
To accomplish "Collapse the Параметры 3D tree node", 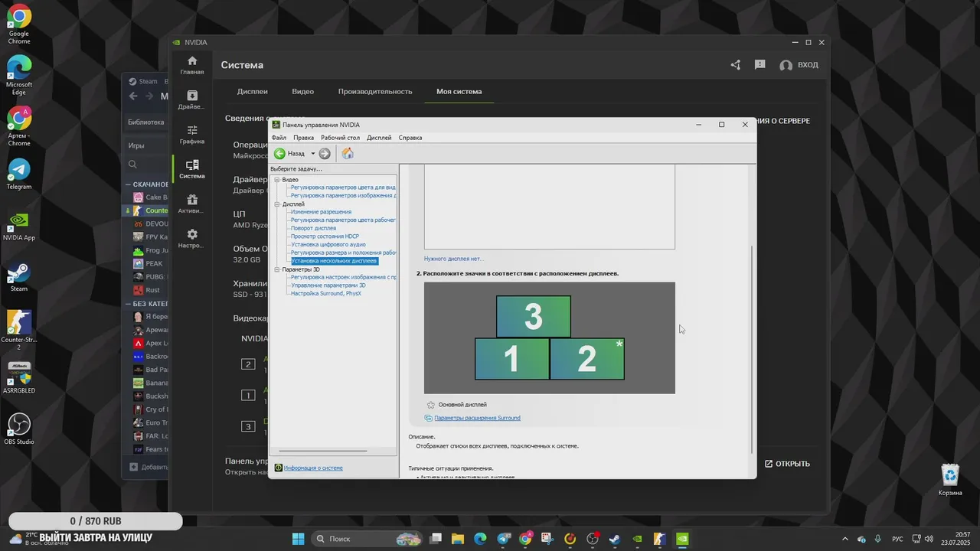I will [x=277, y=269].
